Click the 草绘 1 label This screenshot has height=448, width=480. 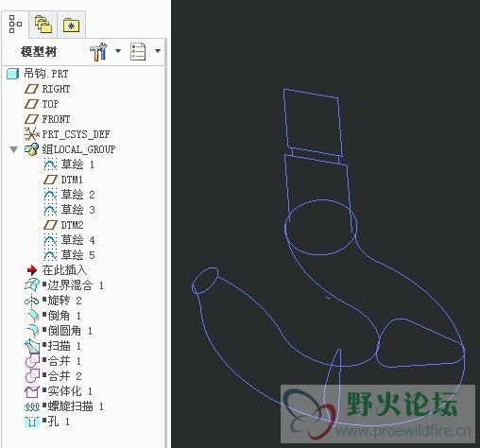pyautogui.click(x=77, y=164)
